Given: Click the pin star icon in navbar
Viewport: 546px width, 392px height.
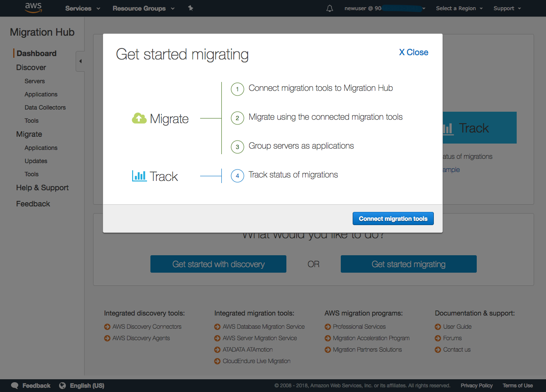Looking at the screenshot, I should [x=190, y=8].
